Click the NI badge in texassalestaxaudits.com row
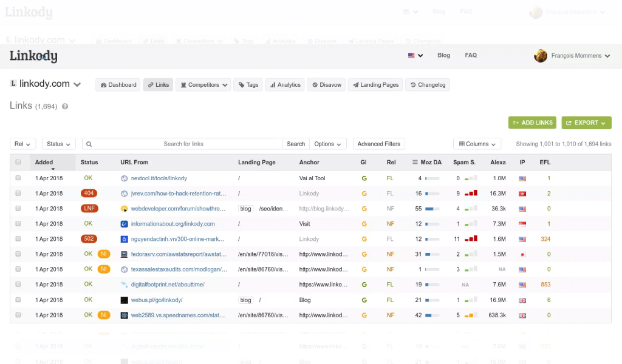The height and width of the screenshot is (364, 622). point(103,269)
